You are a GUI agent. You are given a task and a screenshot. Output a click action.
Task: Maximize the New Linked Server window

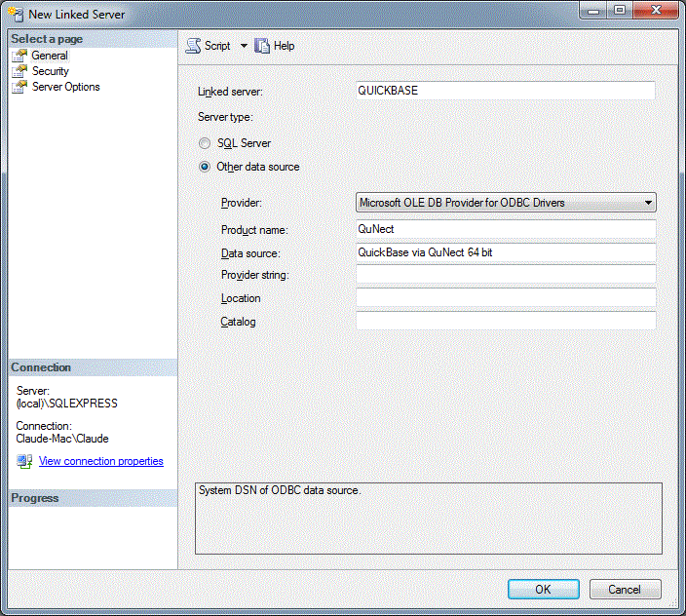[x=620, y=10]
